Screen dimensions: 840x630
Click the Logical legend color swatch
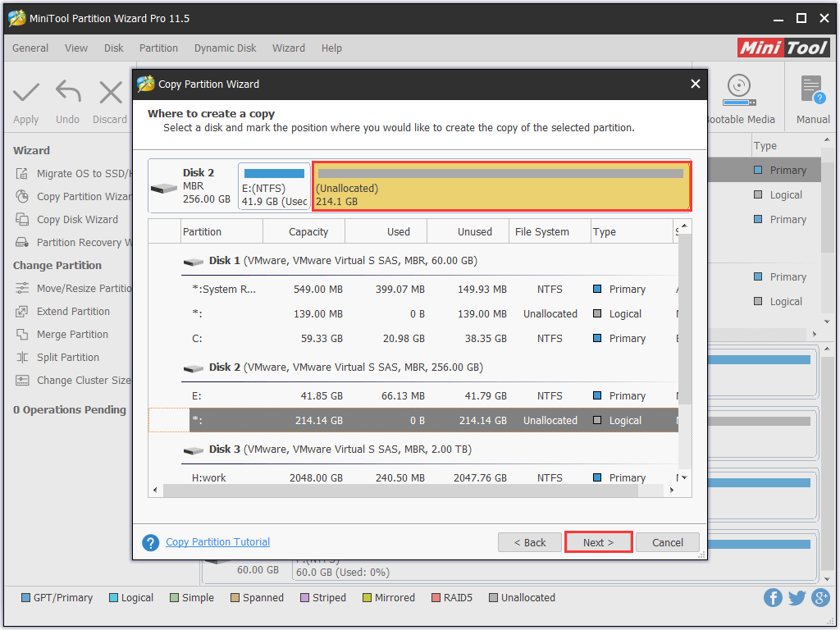[113, 598]
